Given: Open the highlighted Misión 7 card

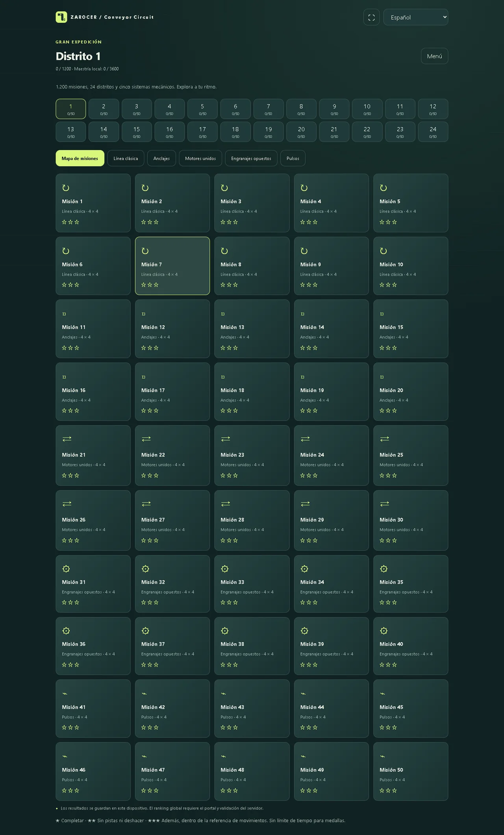Looking at the screenshot, I should click(172, 266).
